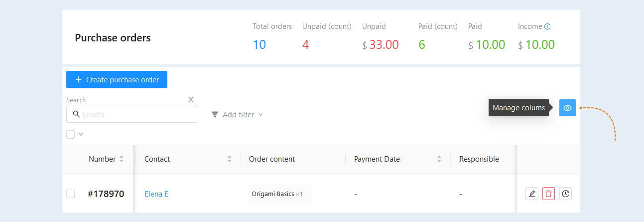The image size is (644, 222).
Task: Click the Order content column header
Action: pyautogui.click(x=272, y=159)
